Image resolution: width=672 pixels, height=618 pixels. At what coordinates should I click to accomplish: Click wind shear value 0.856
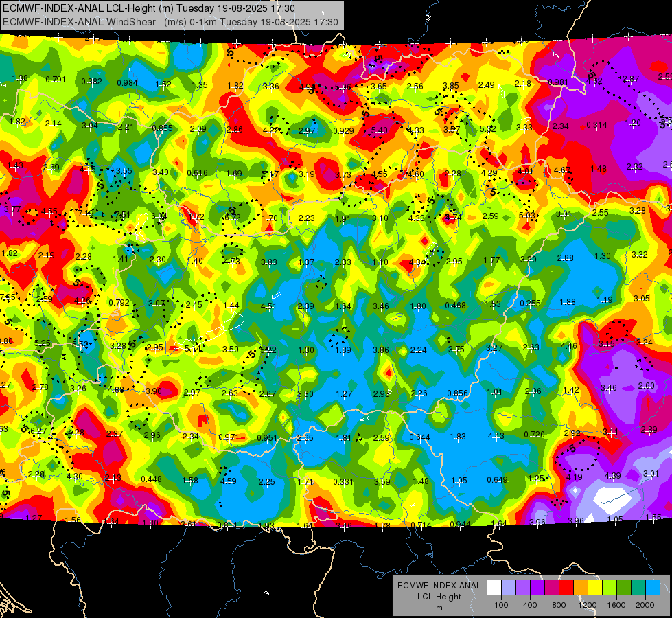[457, 393]
